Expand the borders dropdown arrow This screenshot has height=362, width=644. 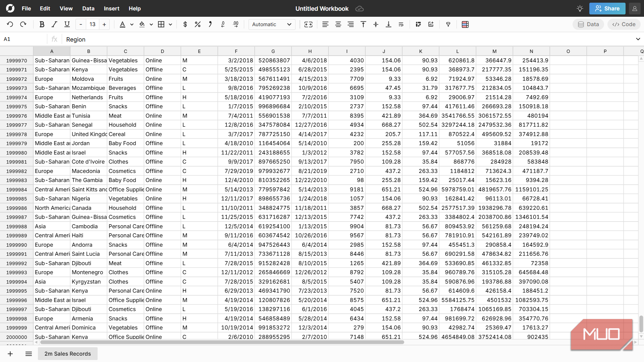tap(170, 24)
